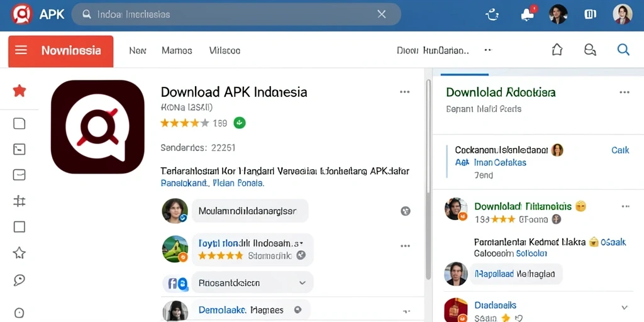
Task: Click the Sendarrics: 22251 text
Action: (198, 147)
